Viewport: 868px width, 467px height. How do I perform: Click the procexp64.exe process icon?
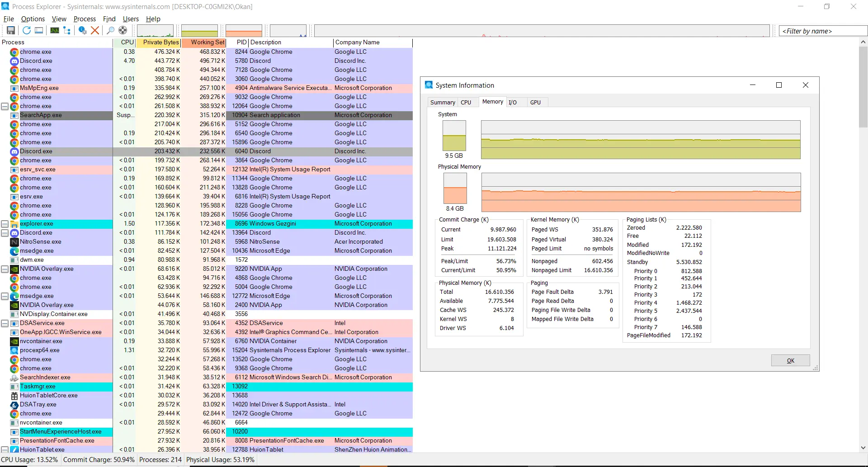coord(14,350)
